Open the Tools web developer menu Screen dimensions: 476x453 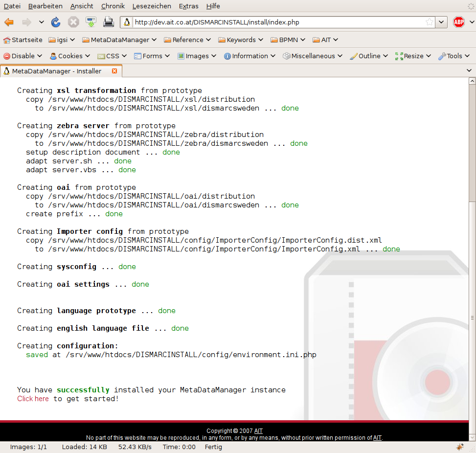454,56
